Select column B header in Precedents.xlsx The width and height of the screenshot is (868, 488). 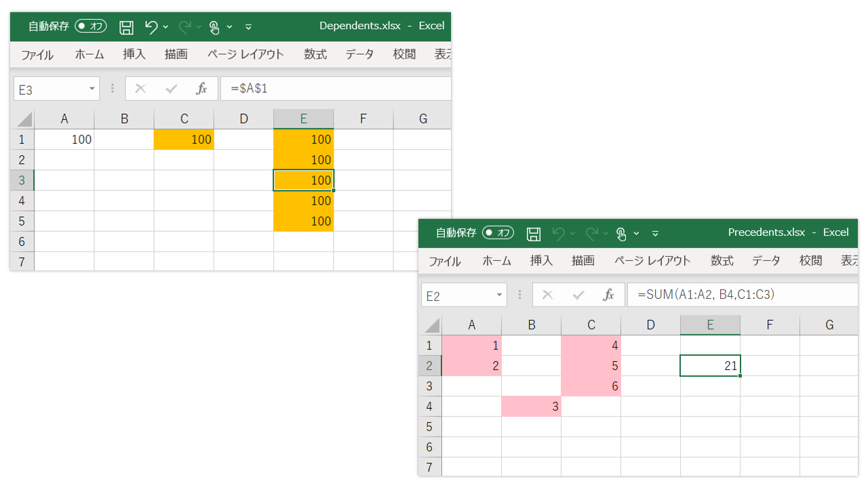click(x=532, y=325)
